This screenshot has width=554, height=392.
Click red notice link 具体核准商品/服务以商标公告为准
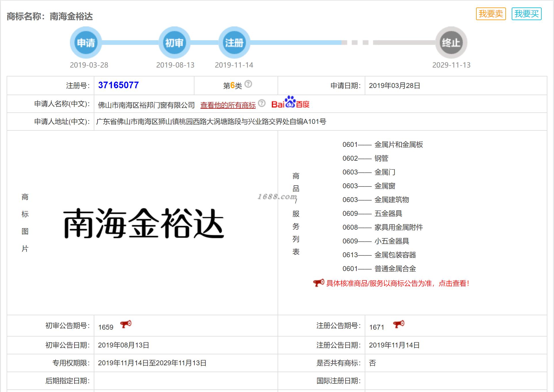tap(398, 283)
